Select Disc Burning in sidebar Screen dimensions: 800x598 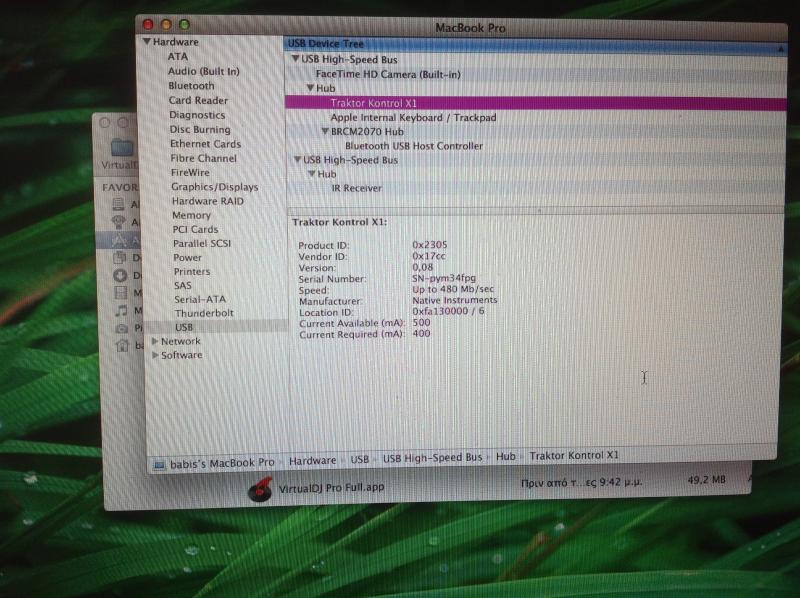click(x=200, y=129)
